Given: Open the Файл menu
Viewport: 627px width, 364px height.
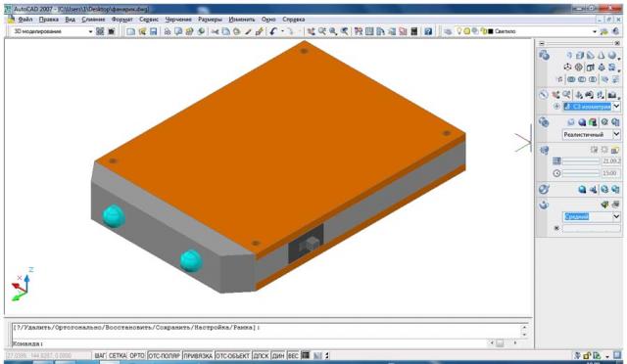Looking at the screenshot, I should pyautogui.click(x=25, y=20).
